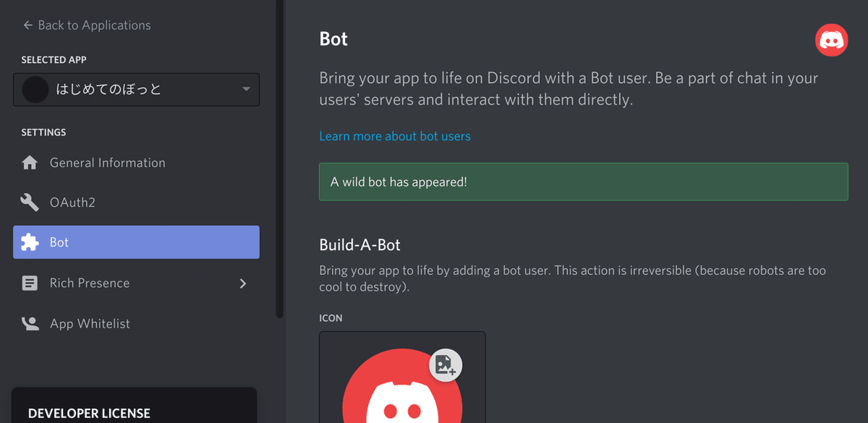Screen dimensions: 868x423
Task: Follow the Learn more about bot users link
Action: [395, 136]
